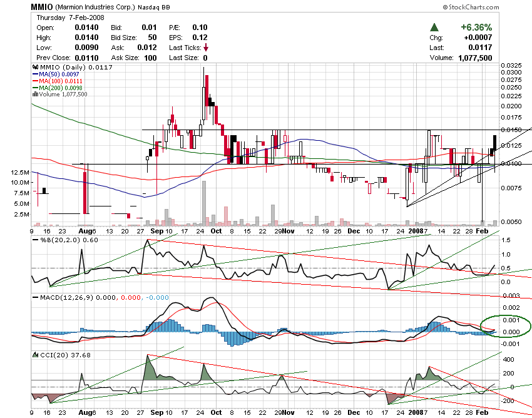This screenshot has width=532, height=418.
Task: Select the Low value 0.0090
Action: [86, 48]
